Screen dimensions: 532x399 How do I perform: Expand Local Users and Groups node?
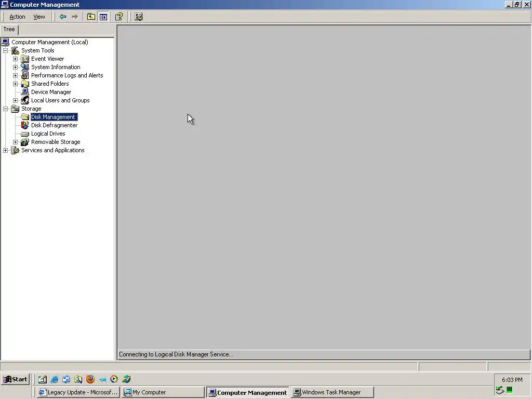15,100
